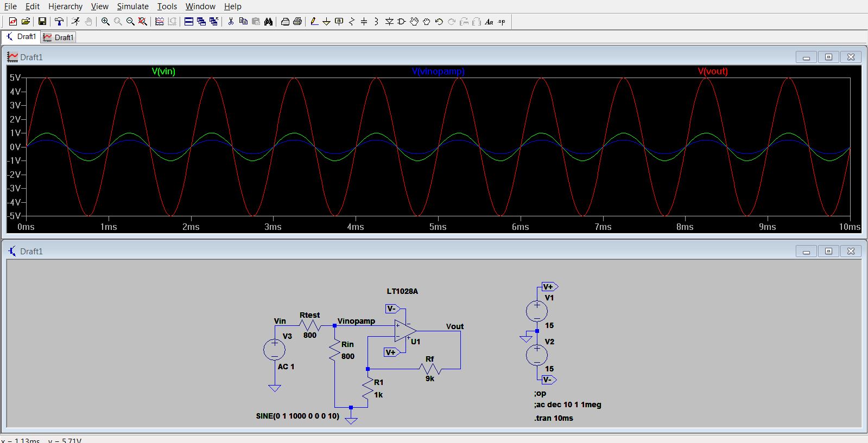Open a file with the folder icon
Image resolution: width=868 pixels, height=443 pixels.
(26, 22)
